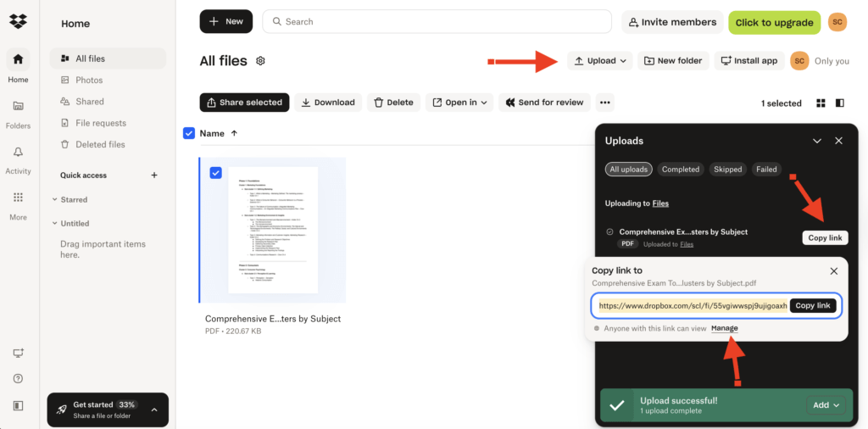Expand the Get started panel chevron

(x=154, y=409)
